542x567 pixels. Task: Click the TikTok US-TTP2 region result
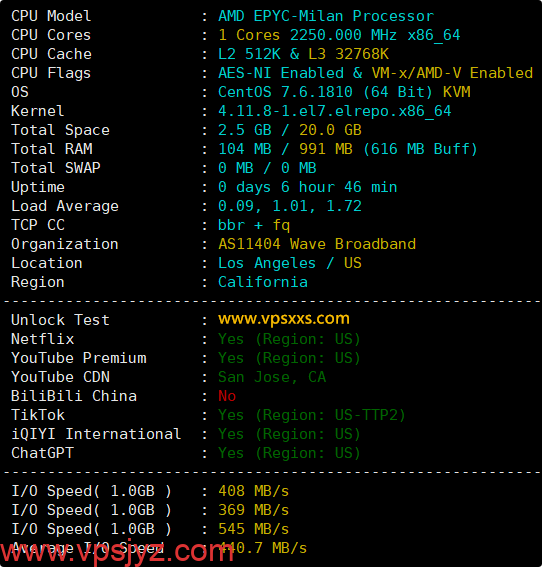pos(312,415)
